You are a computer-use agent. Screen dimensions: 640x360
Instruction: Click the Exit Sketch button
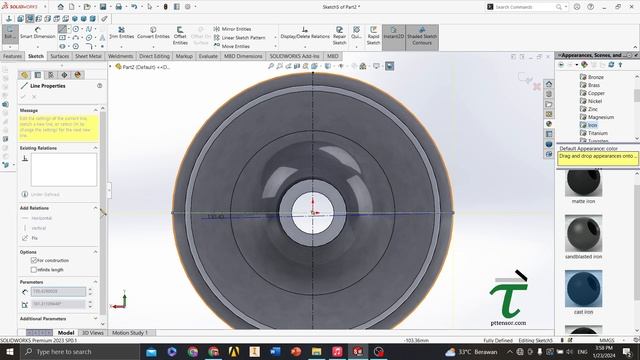[10, 33]
